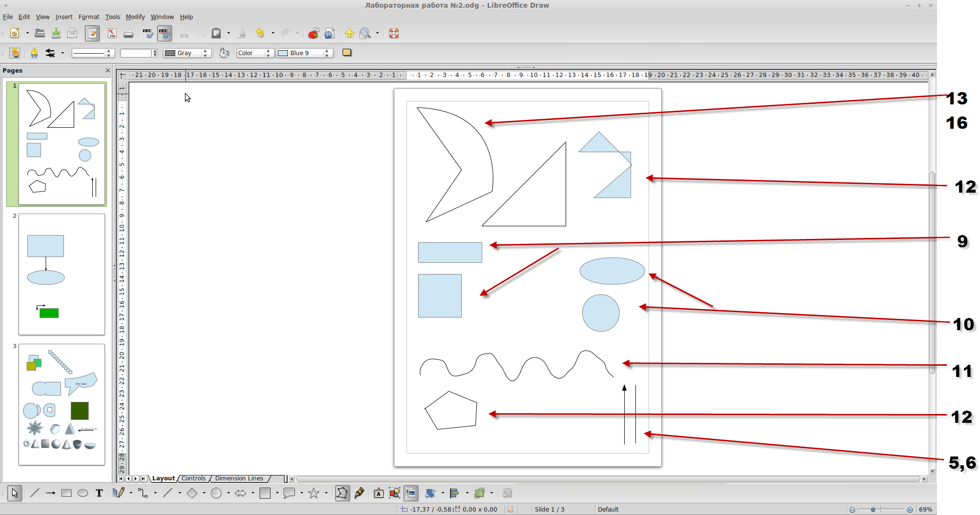
Task: Undo the last action
Action: click(x=260, y=33)
